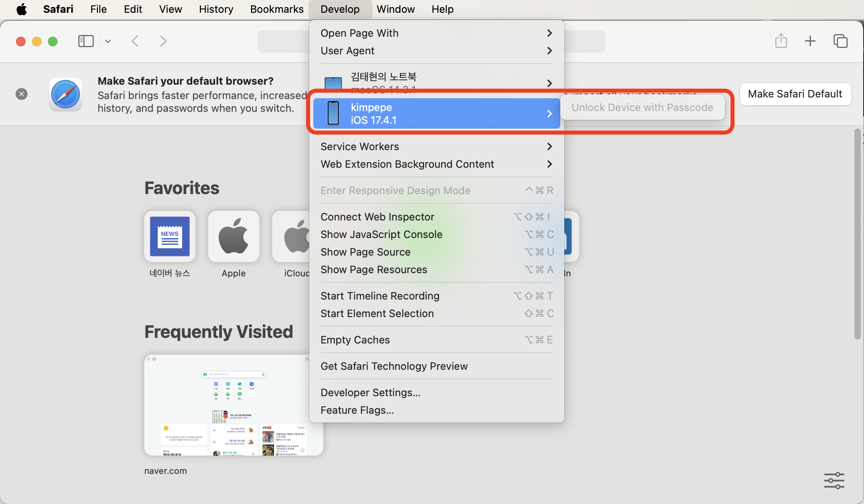Open the naver.com frequently visited thumbnail

coord(233,405)
